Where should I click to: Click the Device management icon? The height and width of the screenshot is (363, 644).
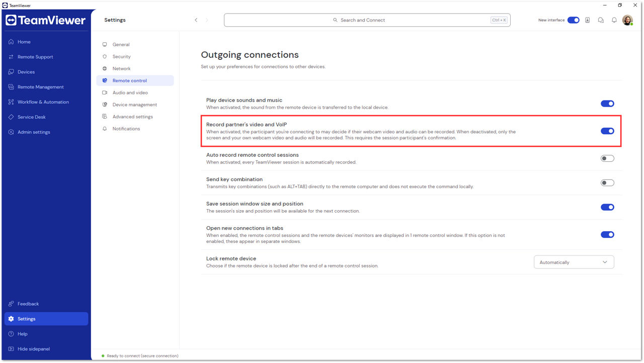point(105,105)
